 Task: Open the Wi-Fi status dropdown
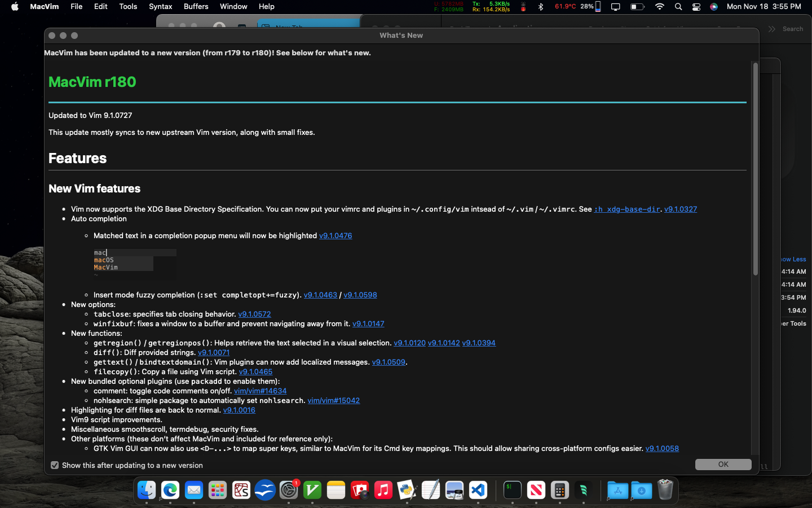point(660,7)
